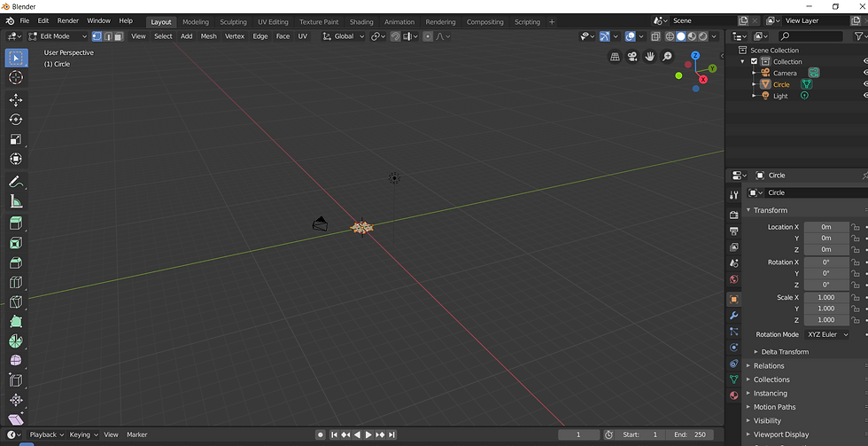Select the Annotate pencil tool
The width and height of the screenshot is (868, 446).
click(16, 182)
